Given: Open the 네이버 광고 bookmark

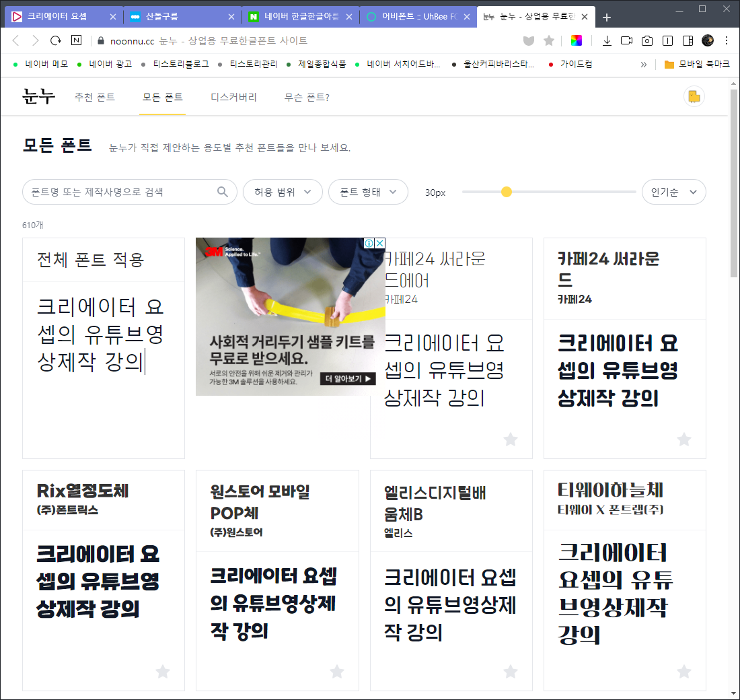Looking at the screenshot, I should point(105,64).
